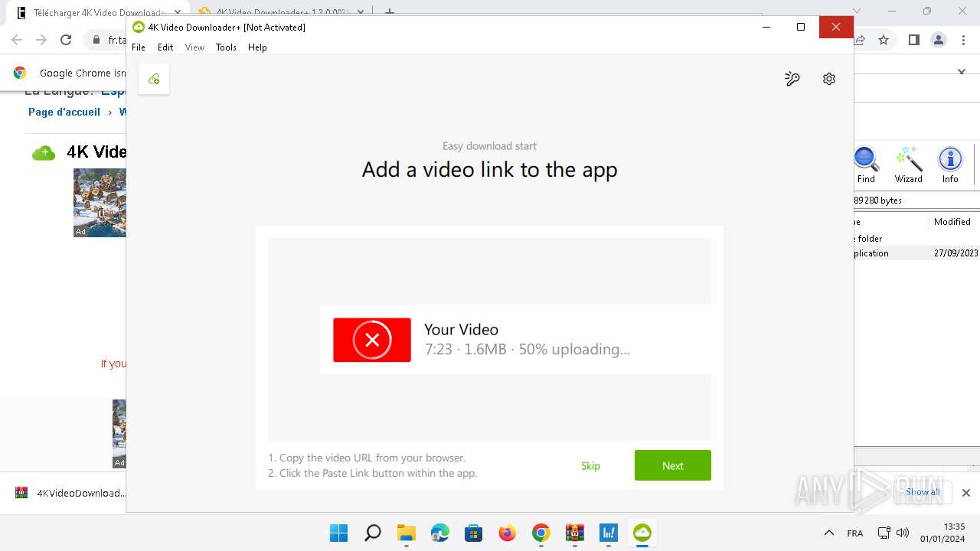The height and width of the screenshot is (551, 980).
Task: Launch Microsoft Edge from taskbar
Action: pyautogui.click(x=440, y=533)
